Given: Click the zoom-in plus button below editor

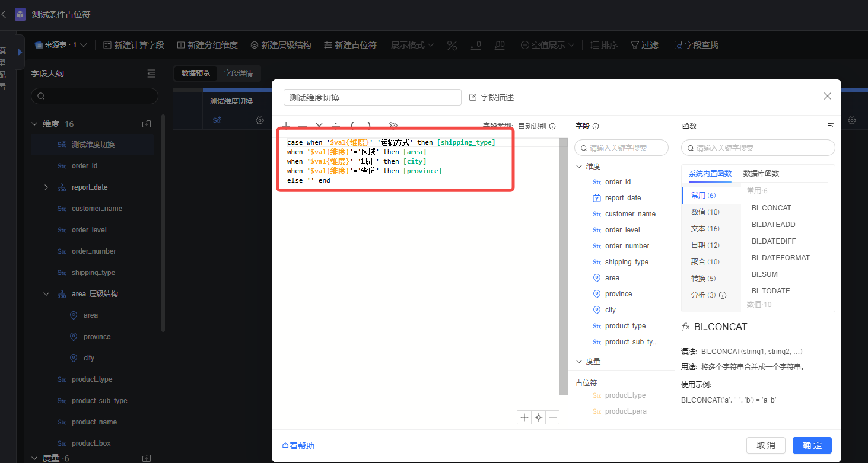Looking at the screenshot, I should tap(524, 417).
